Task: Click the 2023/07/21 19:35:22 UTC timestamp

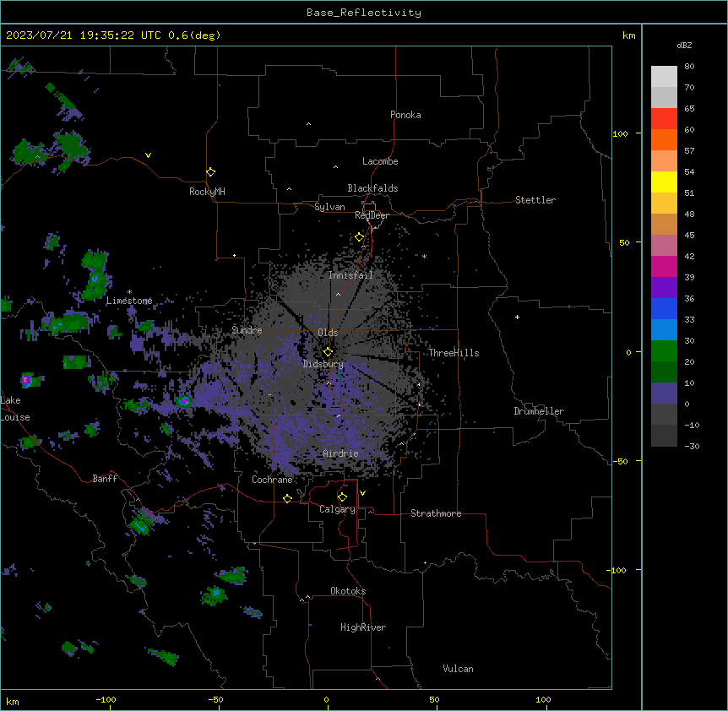Action: pos(84,35)
